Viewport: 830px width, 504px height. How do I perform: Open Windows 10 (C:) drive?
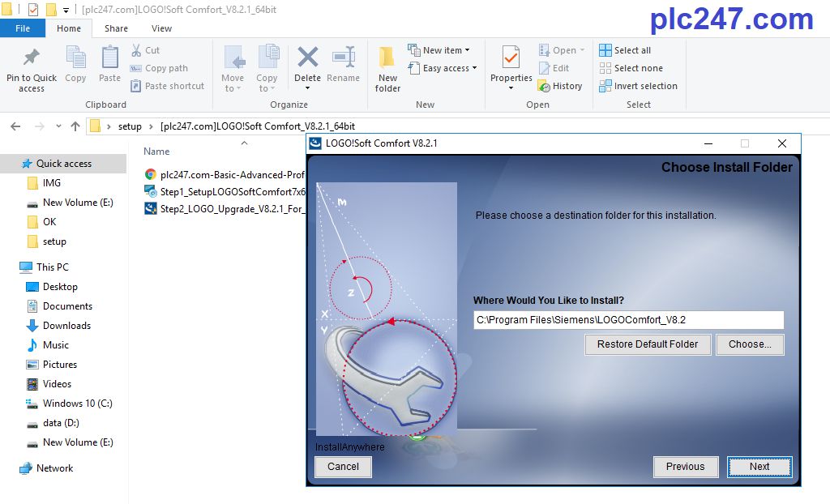pyautogui.click(x=77, y=404)
